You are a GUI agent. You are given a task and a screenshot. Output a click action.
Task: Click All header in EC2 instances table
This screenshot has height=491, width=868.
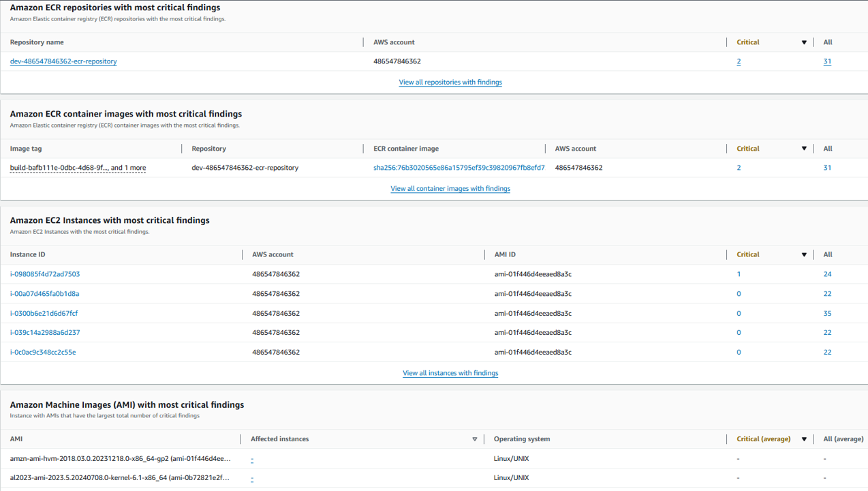tap(827, 255)
